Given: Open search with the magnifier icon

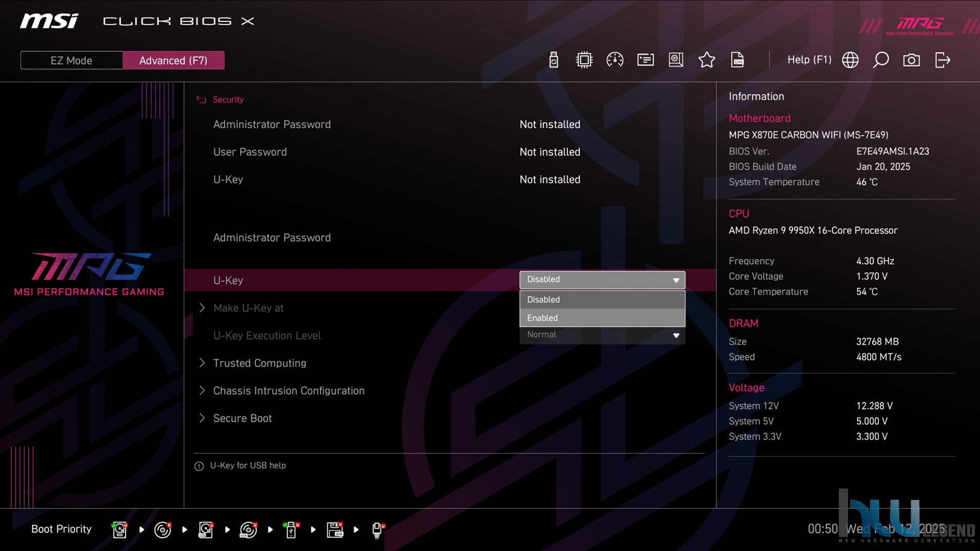Looking at the screenshot, I should (x=881, y=60).
